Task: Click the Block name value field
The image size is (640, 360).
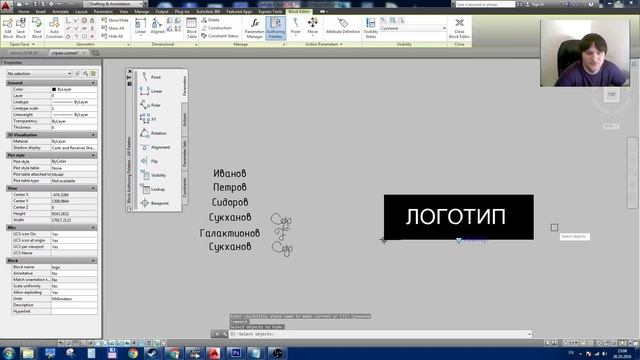Action: 74,267
